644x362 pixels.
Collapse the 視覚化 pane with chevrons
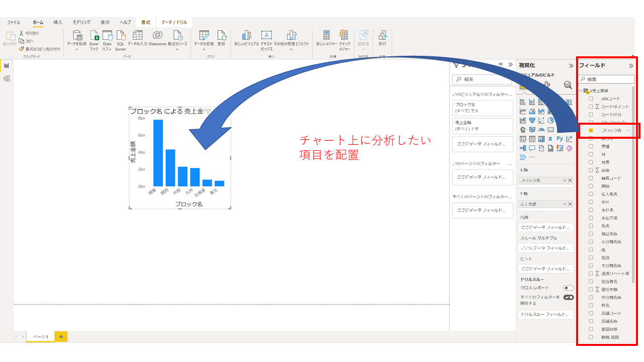pos(571,65)
